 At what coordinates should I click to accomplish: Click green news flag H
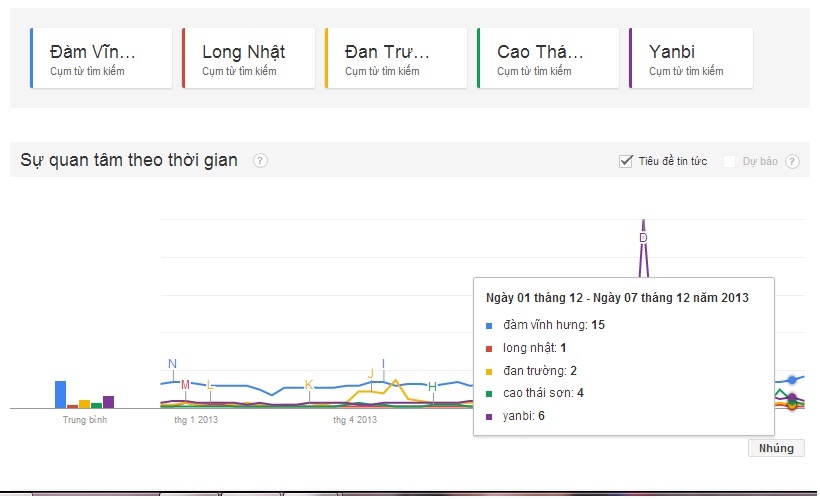point(432,386)
